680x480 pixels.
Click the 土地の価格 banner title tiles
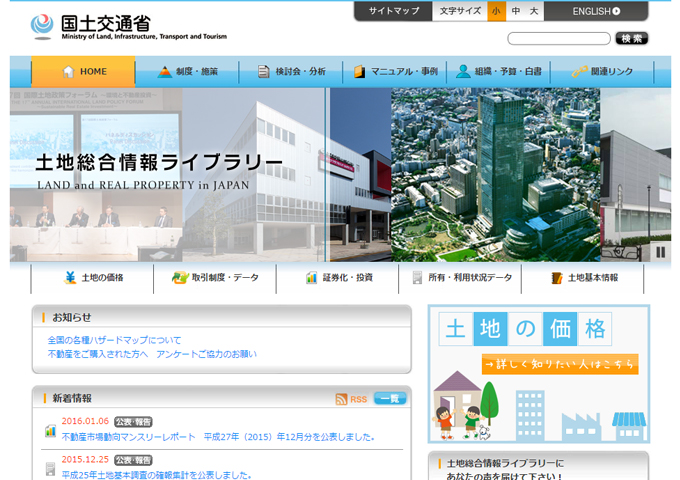click(525, 329)
